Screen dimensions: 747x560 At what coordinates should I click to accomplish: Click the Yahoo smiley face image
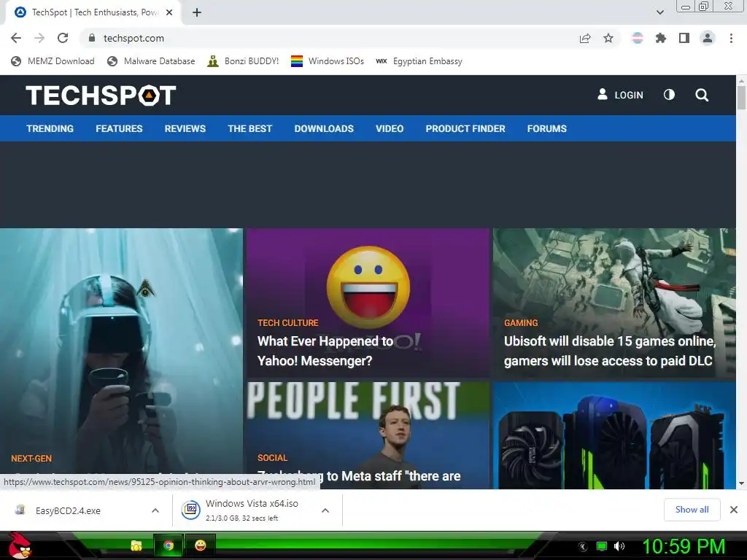pos(368,287)
